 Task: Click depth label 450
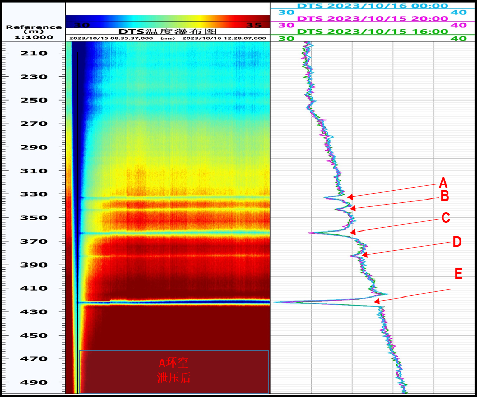click(34, 335)
